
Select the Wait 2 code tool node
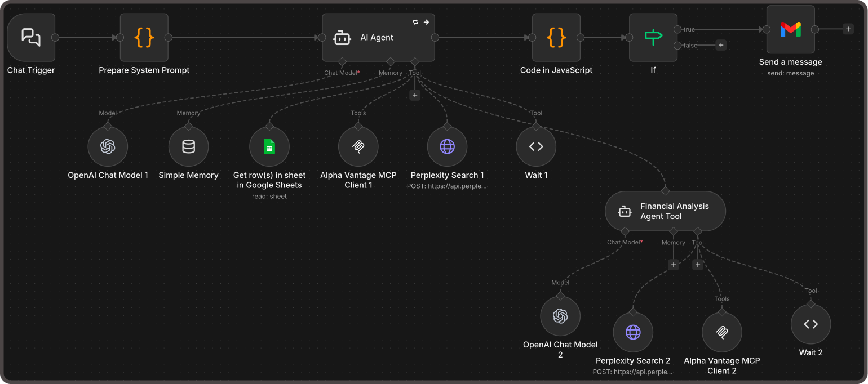pos(811,324)
